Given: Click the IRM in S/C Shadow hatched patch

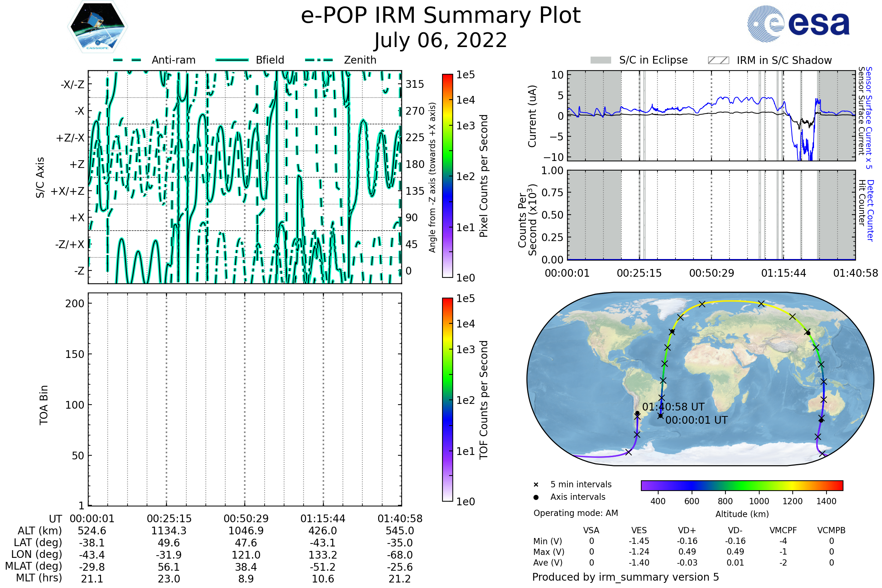Looking at the screenshot, I should click(718, 60).
